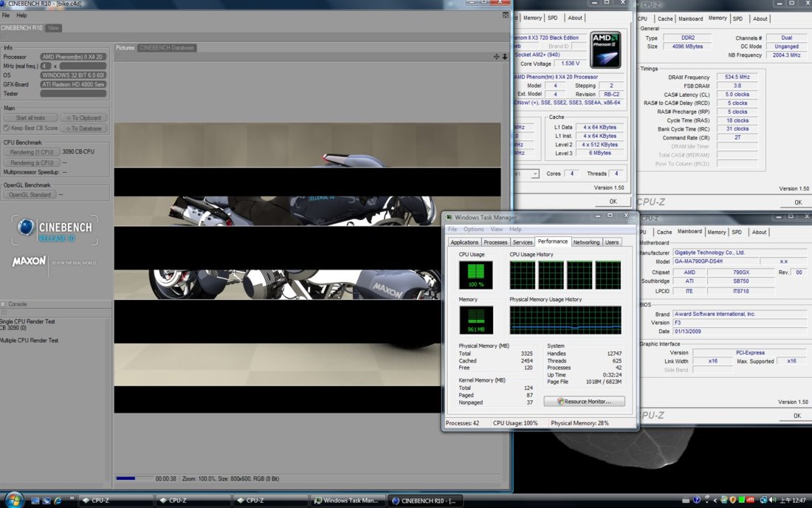Toggle the Console checkbox

pyautogui.click(x=3, y=304)
